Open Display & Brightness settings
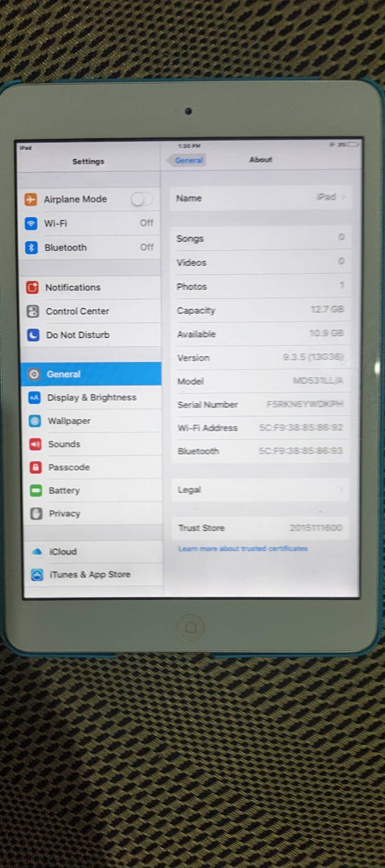The image size is (385, 868). click(92, 397)
